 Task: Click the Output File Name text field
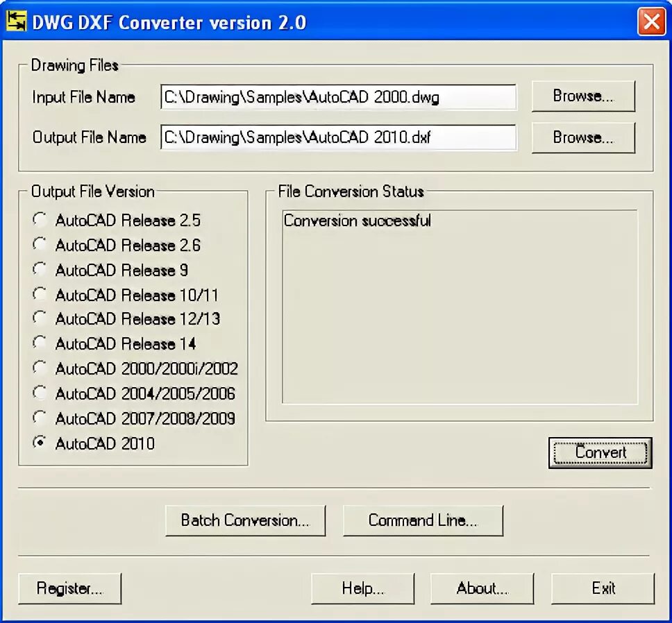[339, 137]
